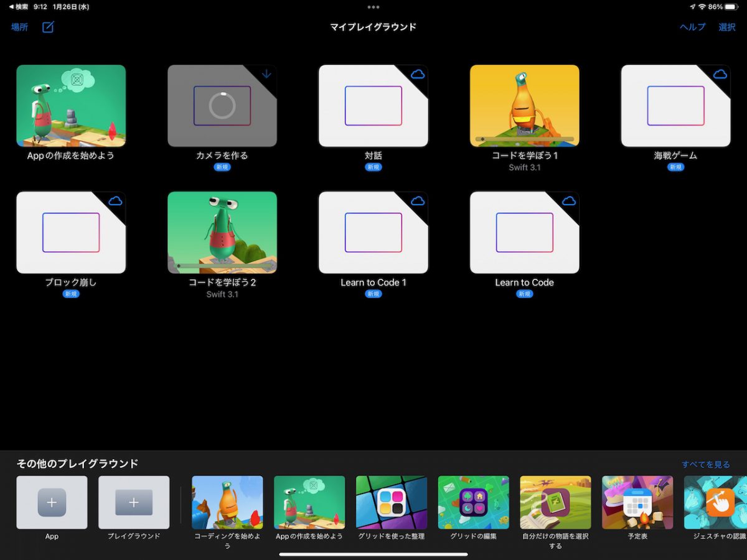Open the カメラを作る playground thumbnail
This screenshot has height=560, width=747.
click(x=222, y=106)
